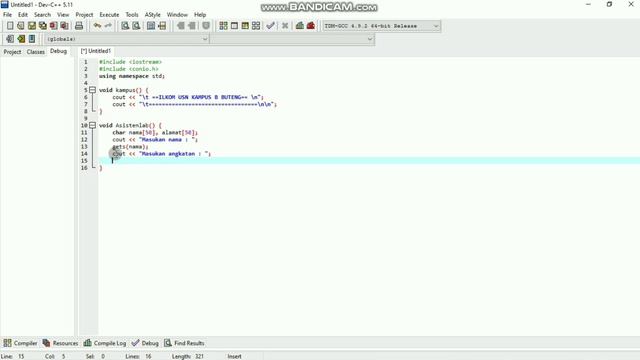Screen dimensions: 640x360
Task: Run the program with Run icon
Action: pos(234,26)
